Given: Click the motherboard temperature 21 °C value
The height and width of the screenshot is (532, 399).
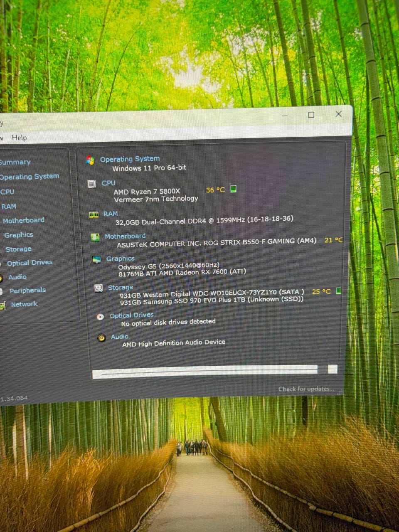Looking at the screenshot, I should (333, 240).
